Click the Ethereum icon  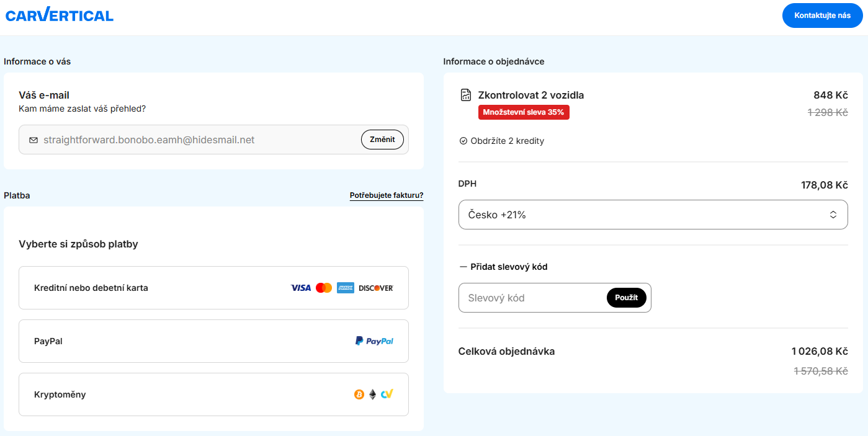(373, 394)
